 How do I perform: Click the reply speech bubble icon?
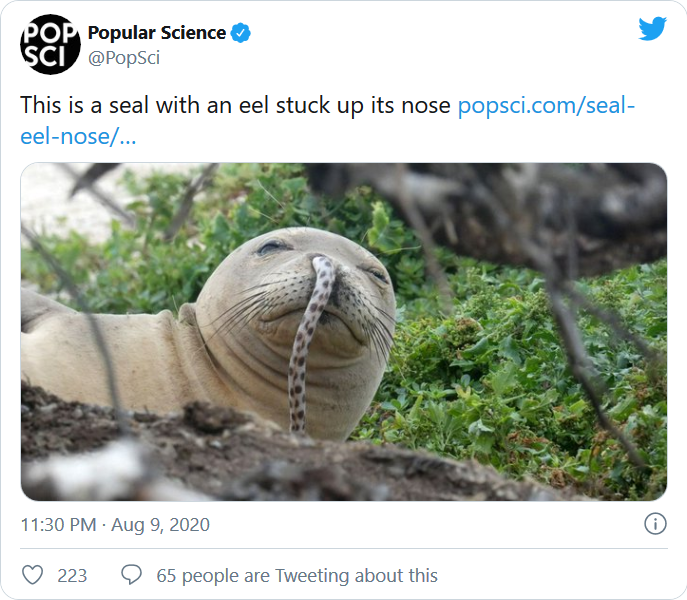point(131,575)
